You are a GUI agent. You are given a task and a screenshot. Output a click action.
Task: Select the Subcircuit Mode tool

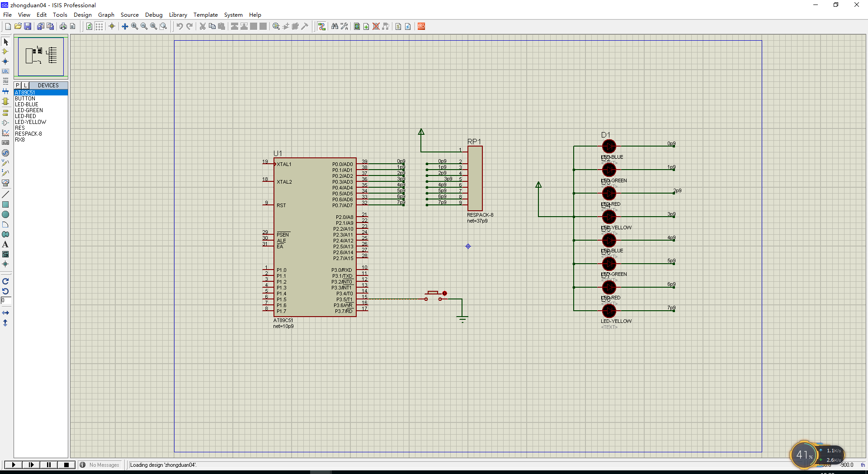pos(5,102)
